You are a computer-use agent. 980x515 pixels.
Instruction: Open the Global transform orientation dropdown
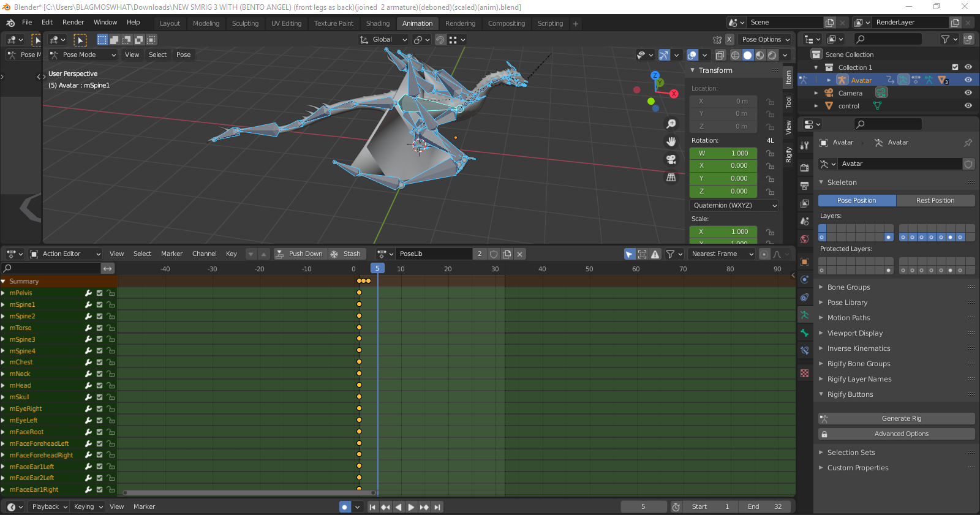click(x=383, y=40)
